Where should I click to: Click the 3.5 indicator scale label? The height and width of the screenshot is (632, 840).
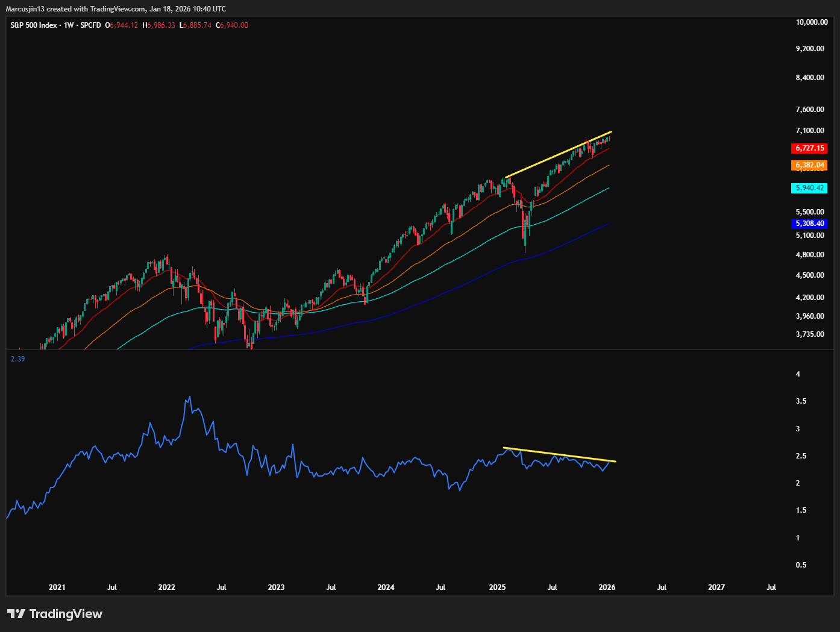click(x=801, y=401)
